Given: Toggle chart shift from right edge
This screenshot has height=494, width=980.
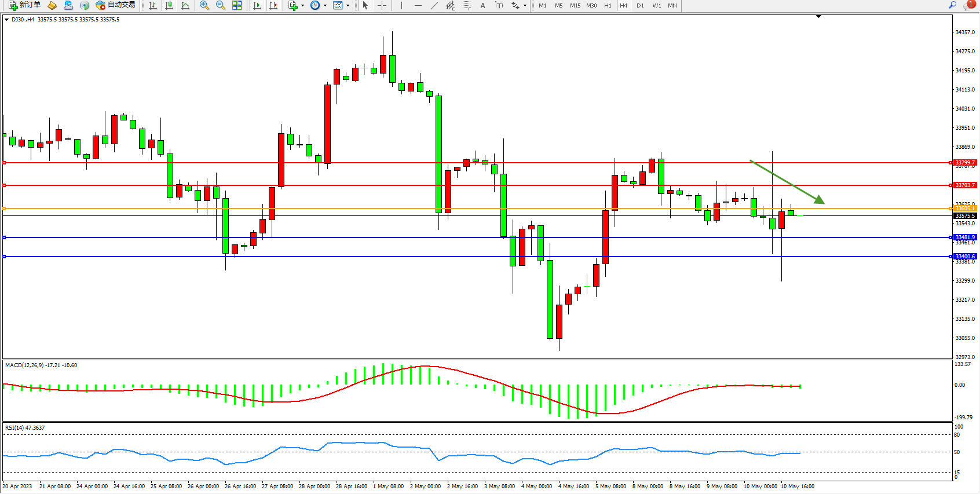Looking at the screenshot, I should (x=273, y=5).
